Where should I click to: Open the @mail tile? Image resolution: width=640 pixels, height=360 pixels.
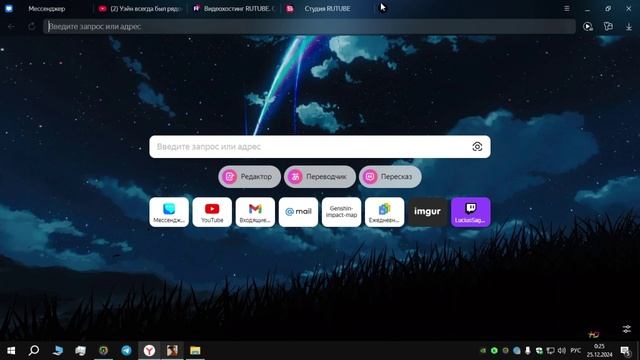(298, 212)
